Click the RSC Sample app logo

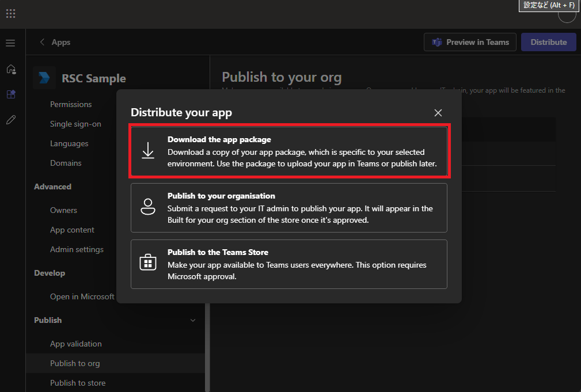44,77
